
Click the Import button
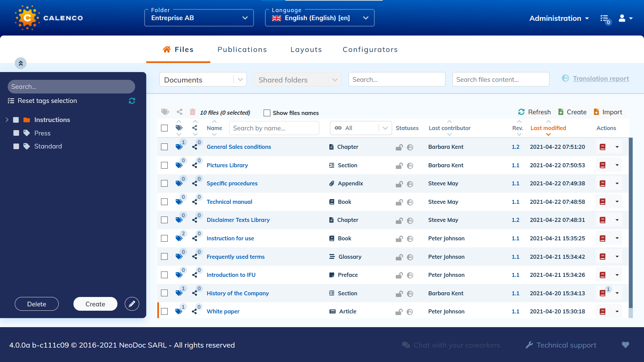pos(608,112)
